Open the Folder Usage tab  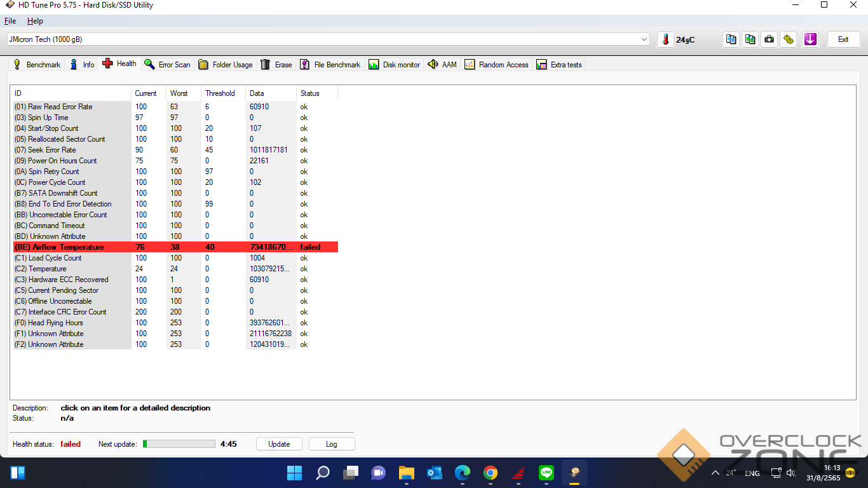(x=226, y=64)
